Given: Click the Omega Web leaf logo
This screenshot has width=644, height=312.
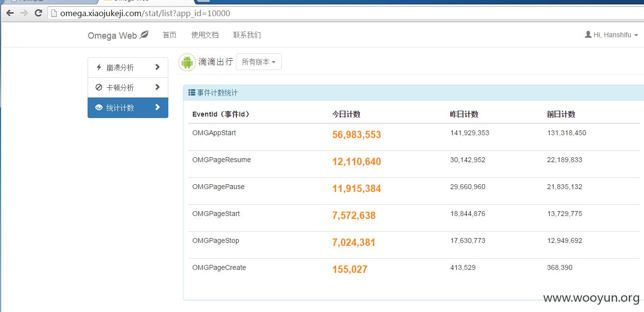Looking at the screenshot, I should (x=144, y=35).
